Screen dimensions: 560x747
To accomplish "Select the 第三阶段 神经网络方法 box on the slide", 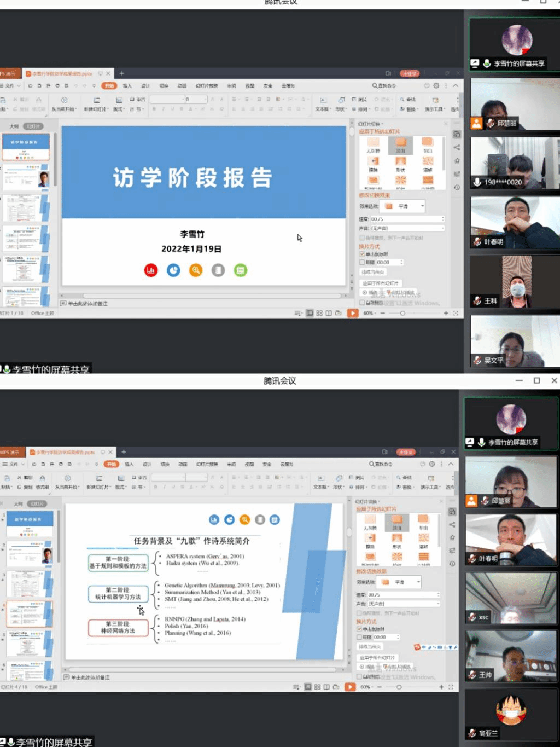I will (x=118, y=627).
